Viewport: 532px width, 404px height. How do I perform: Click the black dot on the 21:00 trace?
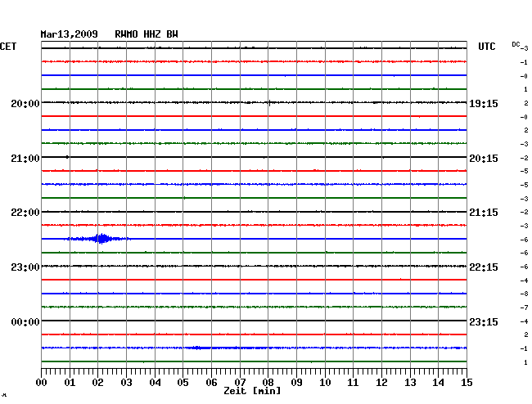coord(67,157)
